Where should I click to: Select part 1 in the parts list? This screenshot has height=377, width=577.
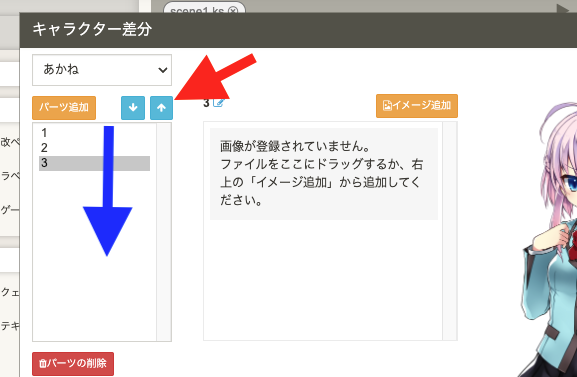click(x=94, y=133)
